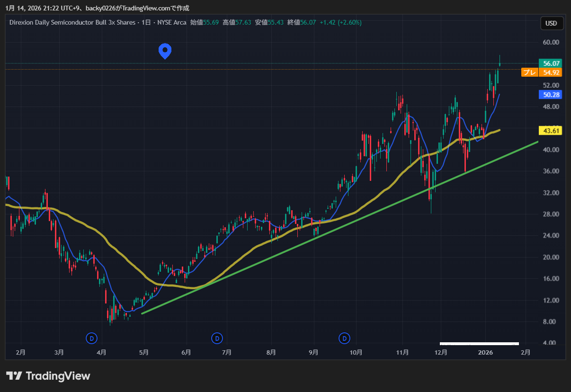Viewport: 571px width, 392px height.
Task: Open the late March dividend D marker
Action: click(x=91, y=338)
